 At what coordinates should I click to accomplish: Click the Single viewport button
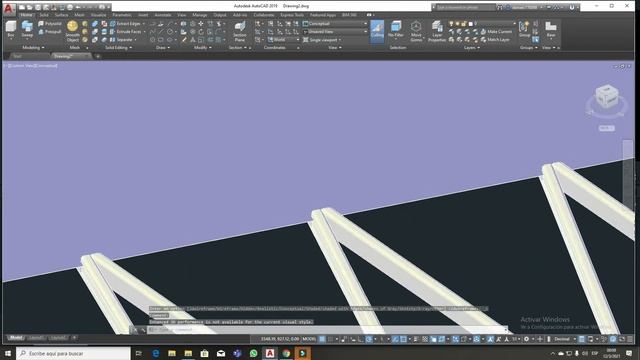click(x=322, y=40)
